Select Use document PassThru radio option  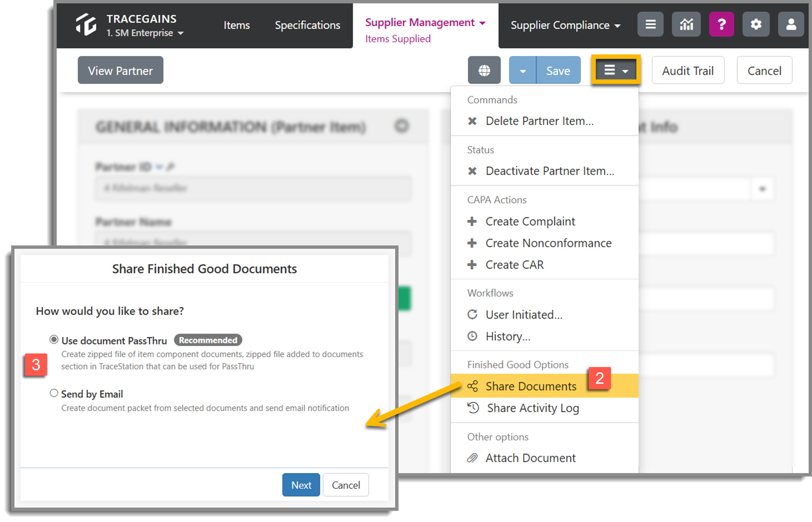coord(54,339)
